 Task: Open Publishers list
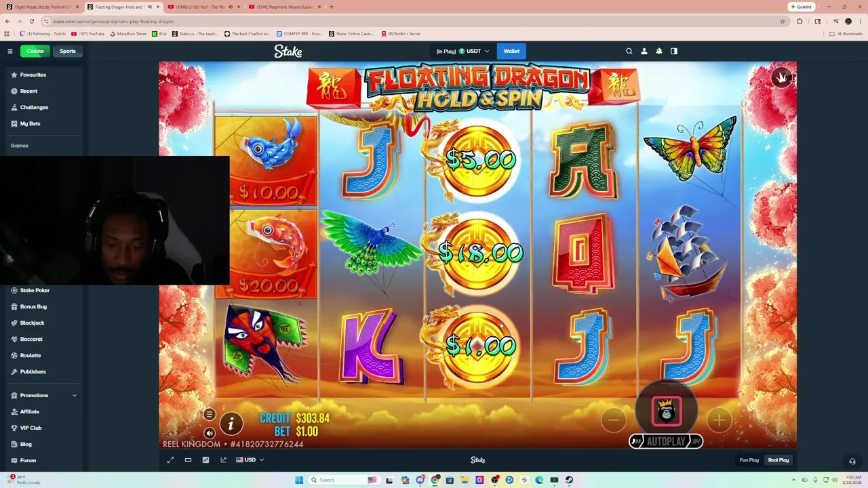(33, 371)
